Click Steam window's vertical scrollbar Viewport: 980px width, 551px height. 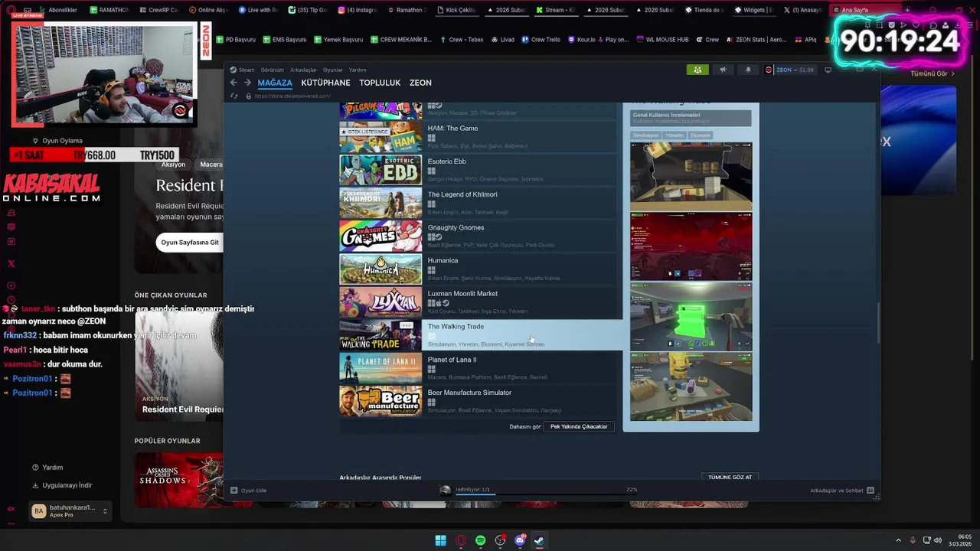878,323
